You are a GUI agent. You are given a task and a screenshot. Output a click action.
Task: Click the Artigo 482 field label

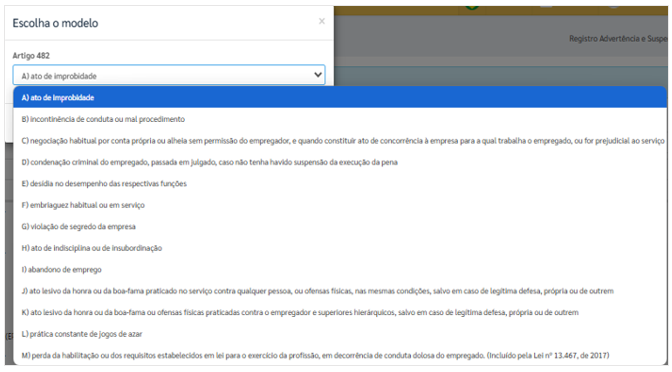click(x=31, y=56)
